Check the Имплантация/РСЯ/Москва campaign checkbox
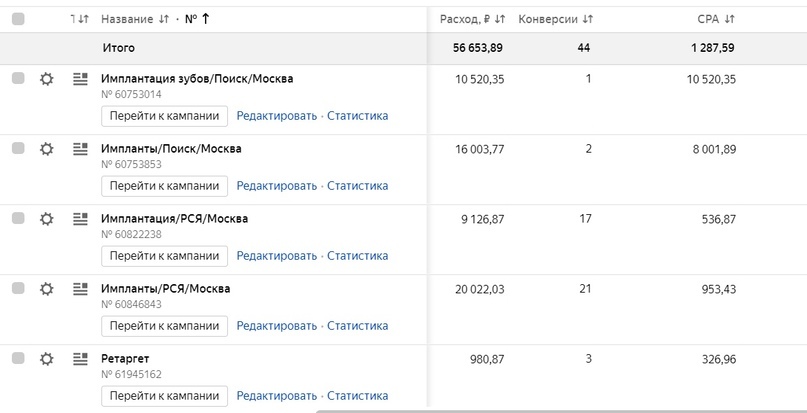Screen dimensions: 807x413 click(x=18, y=219)
